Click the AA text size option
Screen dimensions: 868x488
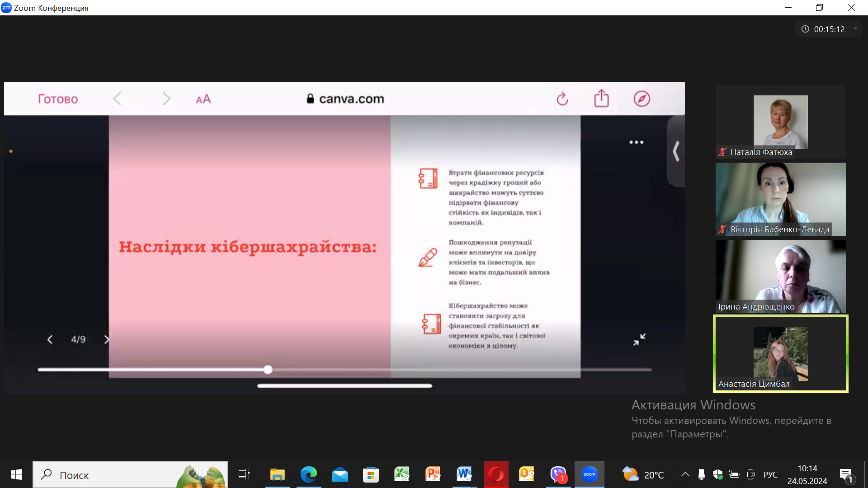pos(203,99)
